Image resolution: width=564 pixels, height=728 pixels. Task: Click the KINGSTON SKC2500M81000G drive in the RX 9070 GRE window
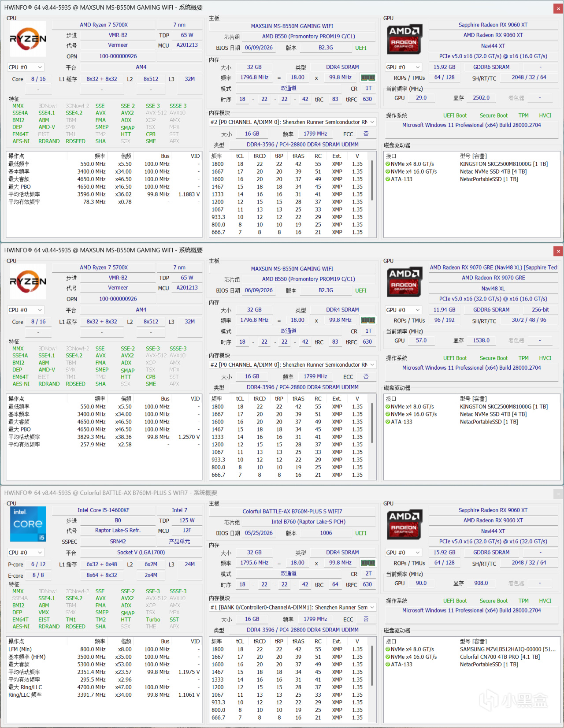[504, 407]
